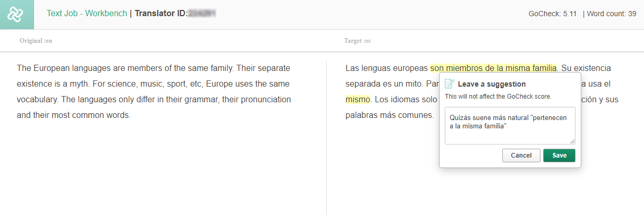Viewport: 644px width, 215px height.
Task: Click the "Target :es" column header
Action: [x=358, y=41]
